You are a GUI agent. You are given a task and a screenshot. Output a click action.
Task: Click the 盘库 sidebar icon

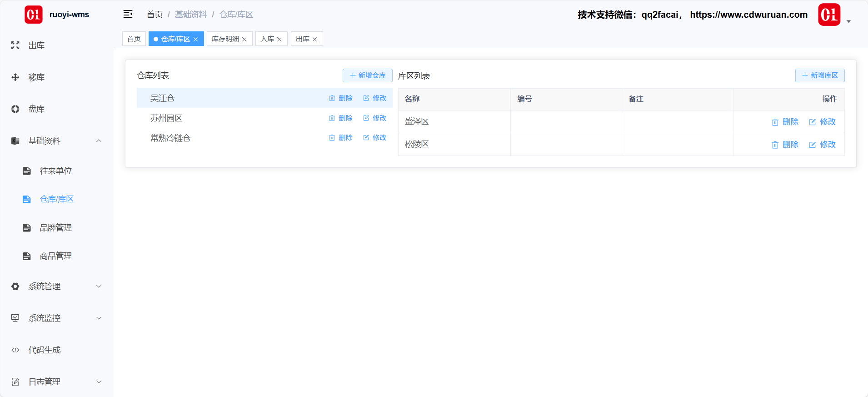[15, 109]
